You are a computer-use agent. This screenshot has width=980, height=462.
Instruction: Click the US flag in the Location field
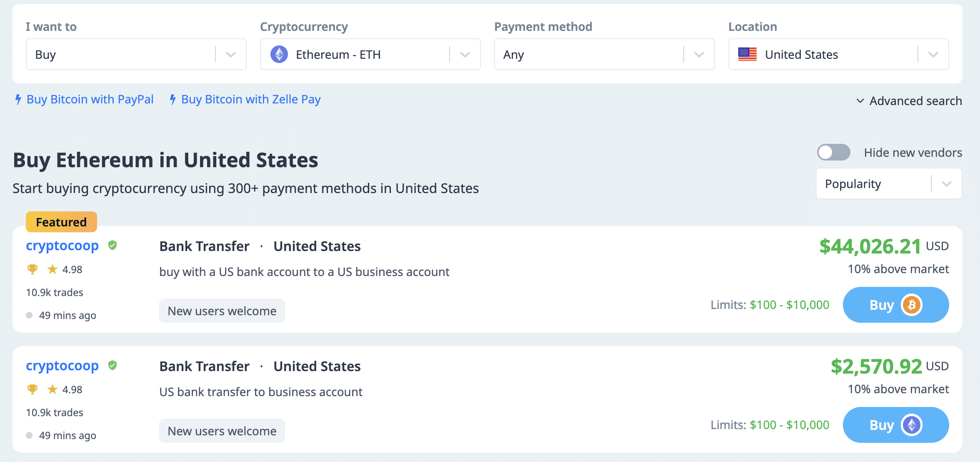click(747, 54)
